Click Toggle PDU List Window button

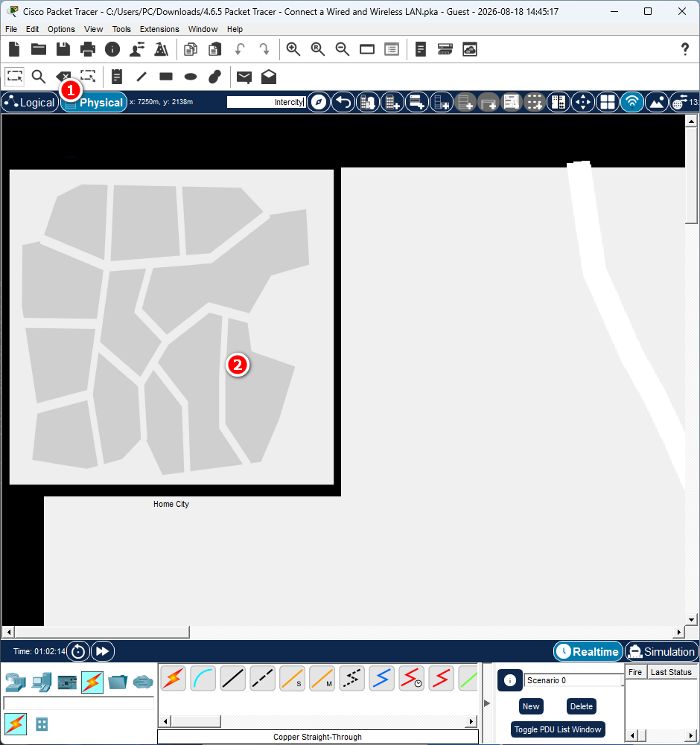point(557,729)
